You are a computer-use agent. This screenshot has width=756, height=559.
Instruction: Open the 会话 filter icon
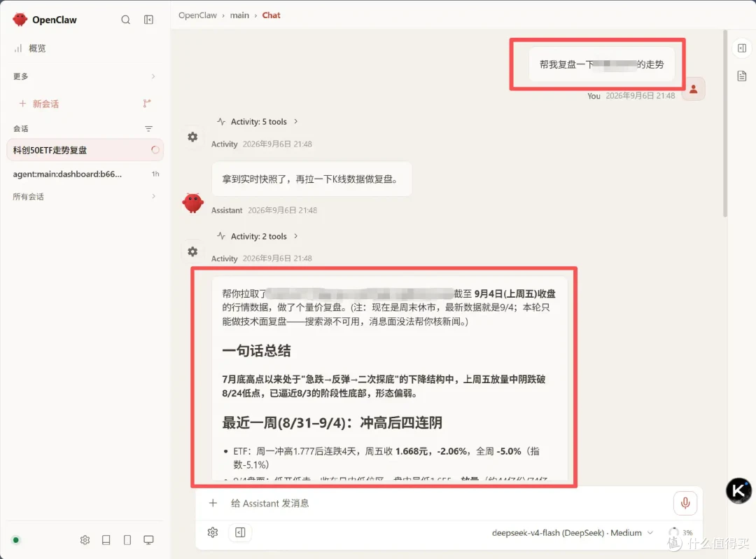click(x=148, y=129)
